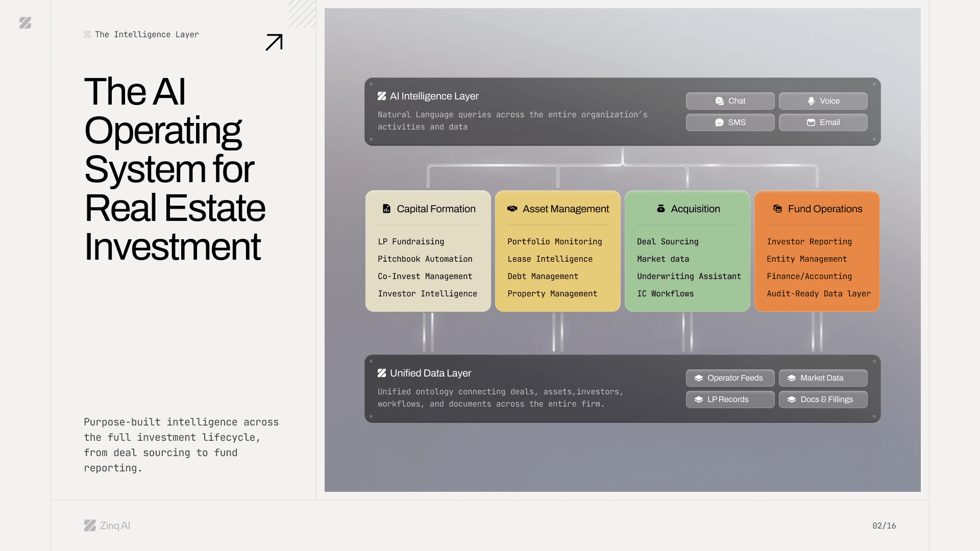Click the layers icon in Market Data button
Image resolution: width=980 pixels, height=551 pixels.
click(x=792, y=378)
